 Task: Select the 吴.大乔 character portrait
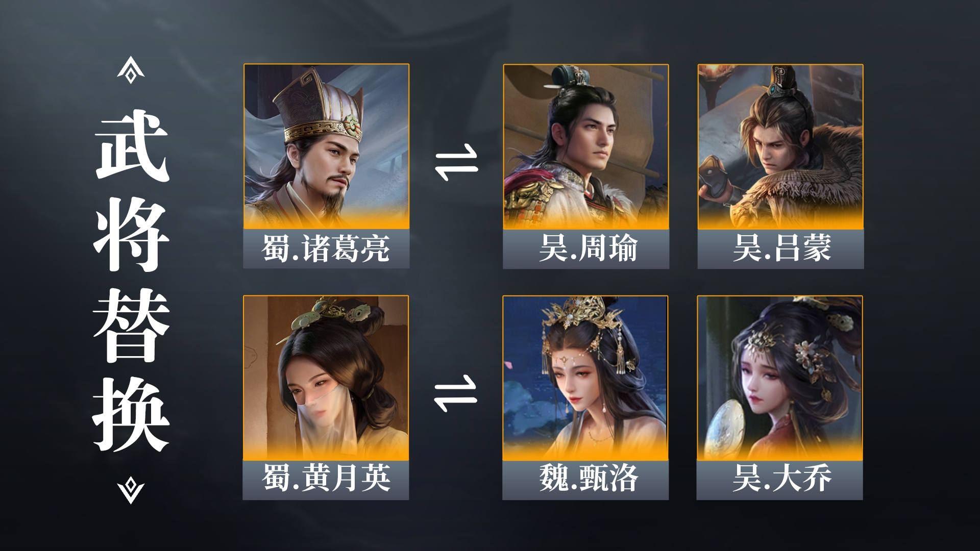[x=780, y=378]
